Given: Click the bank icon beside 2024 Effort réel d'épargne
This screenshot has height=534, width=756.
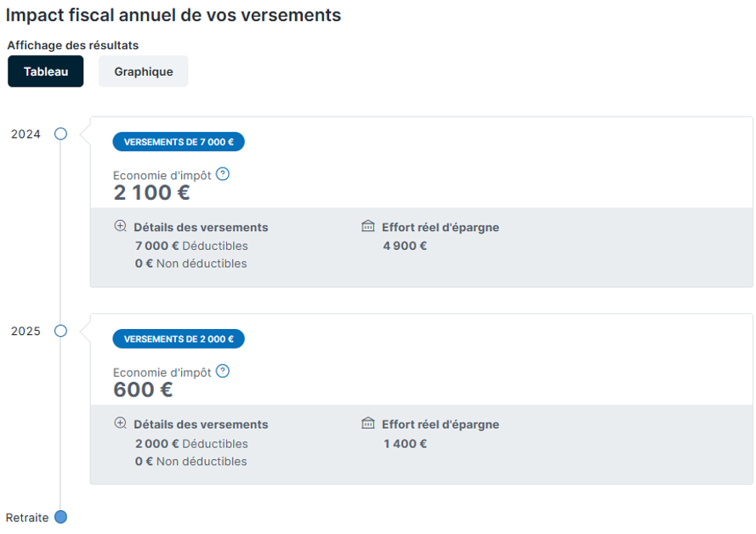Looking at the screenshot, I should click(x=368, y=225).
